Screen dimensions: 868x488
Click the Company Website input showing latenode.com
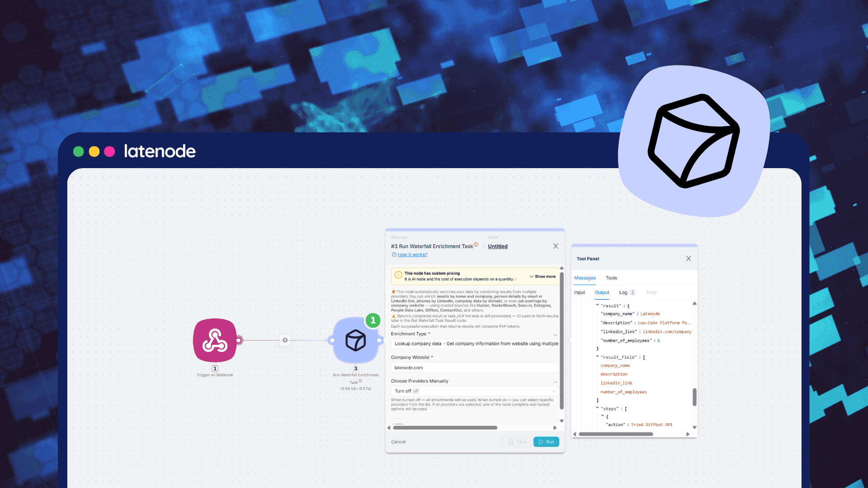pyautogui.click(x=474, y=367)
